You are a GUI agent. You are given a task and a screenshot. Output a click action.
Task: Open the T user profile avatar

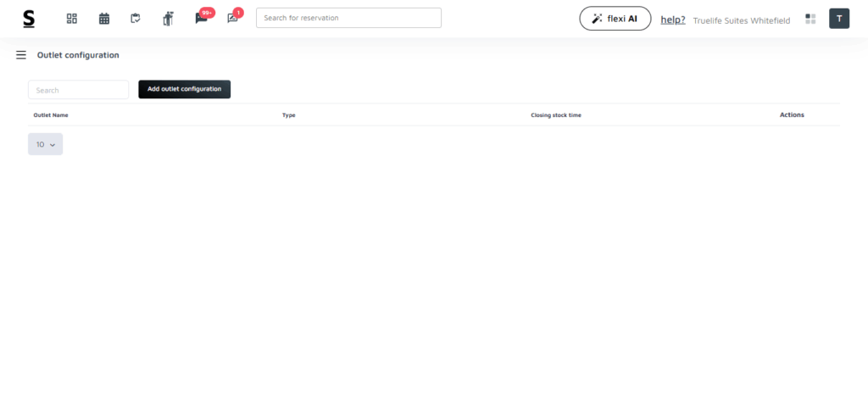pos(838,19)
